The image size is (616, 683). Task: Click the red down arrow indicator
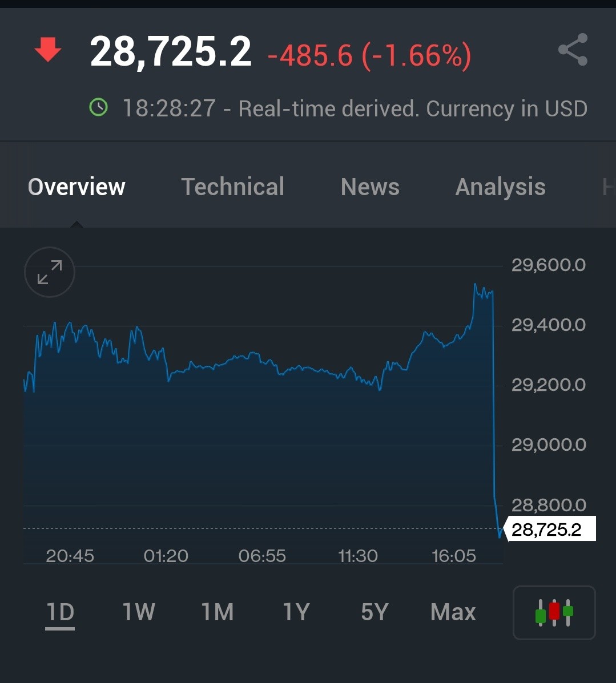(48, 49)
